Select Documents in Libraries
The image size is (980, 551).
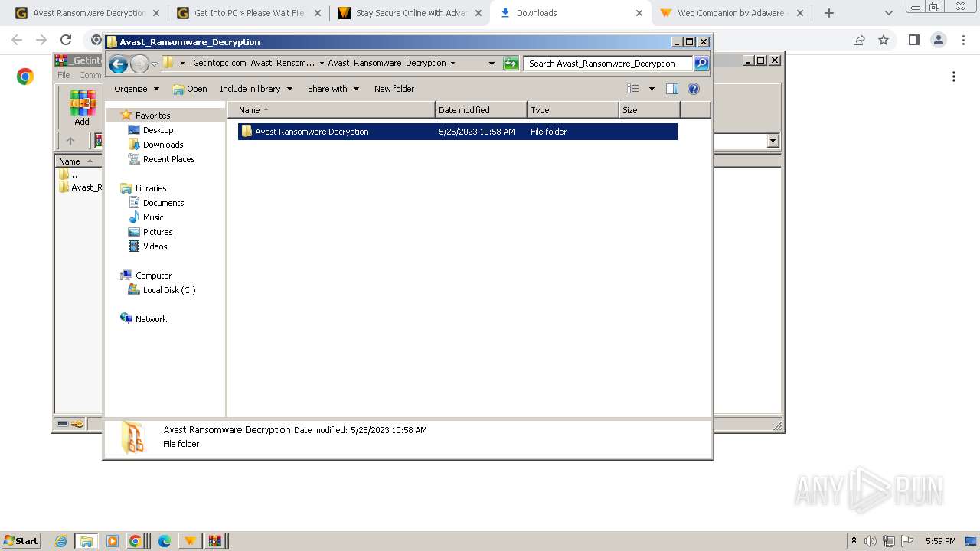[163, 203]
